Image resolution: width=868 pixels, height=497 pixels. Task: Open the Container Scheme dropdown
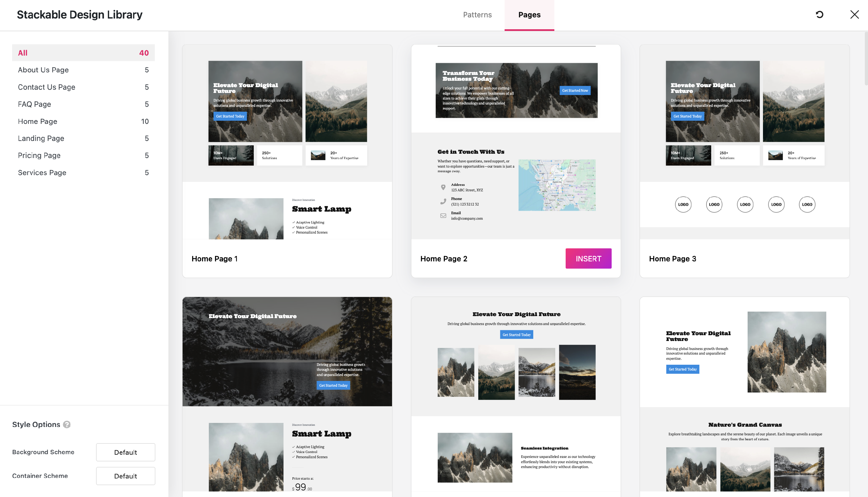125,476
